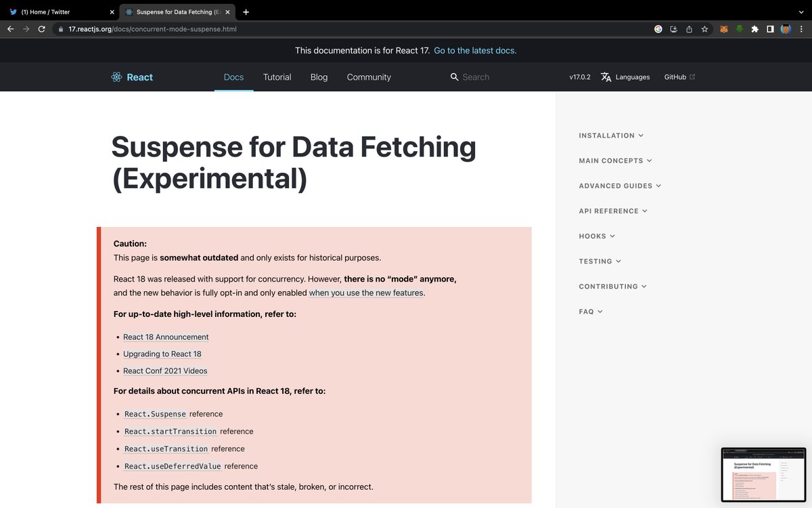
Task: Expand the Advanced Guides sidebar section
Action: click(620, 186)
